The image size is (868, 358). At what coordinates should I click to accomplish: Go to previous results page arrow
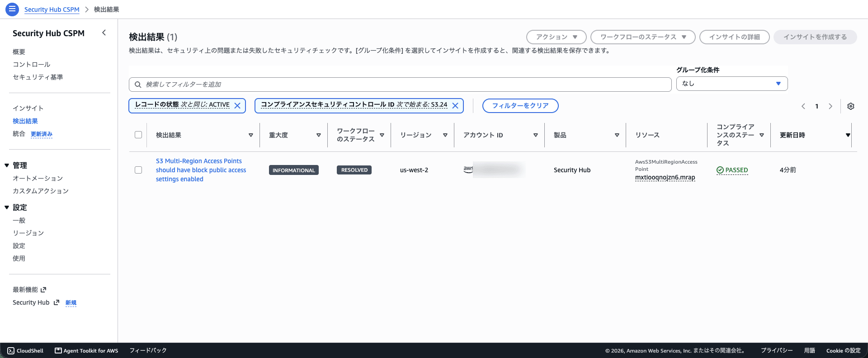pyautogui.click(x=803, y=106)
